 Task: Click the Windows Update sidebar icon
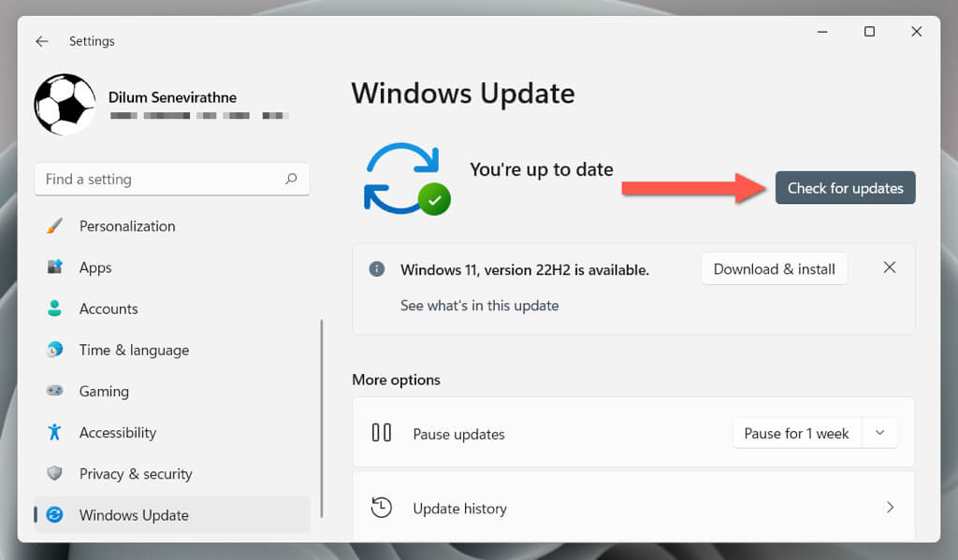[54, 515]
